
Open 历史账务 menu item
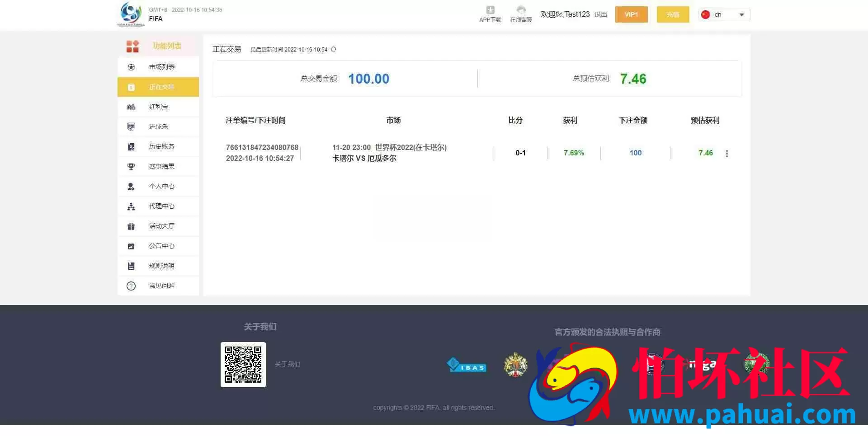(x=158, y=146)
